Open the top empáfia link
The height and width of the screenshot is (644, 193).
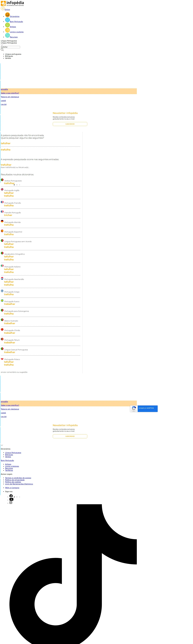coord(4,89)
